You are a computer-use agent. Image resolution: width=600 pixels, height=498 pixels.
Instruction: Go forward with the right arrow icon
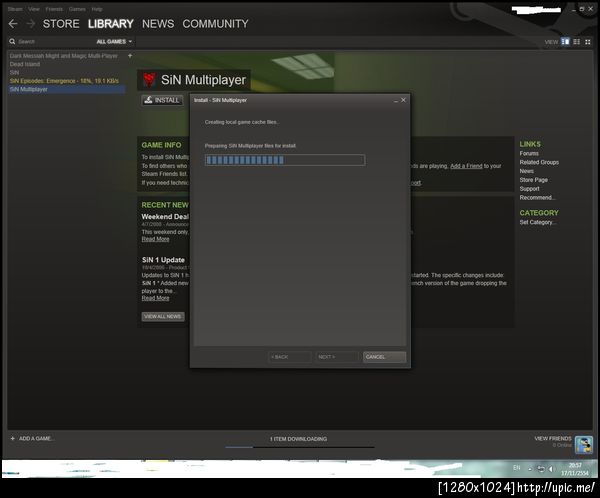pos(31,24)
